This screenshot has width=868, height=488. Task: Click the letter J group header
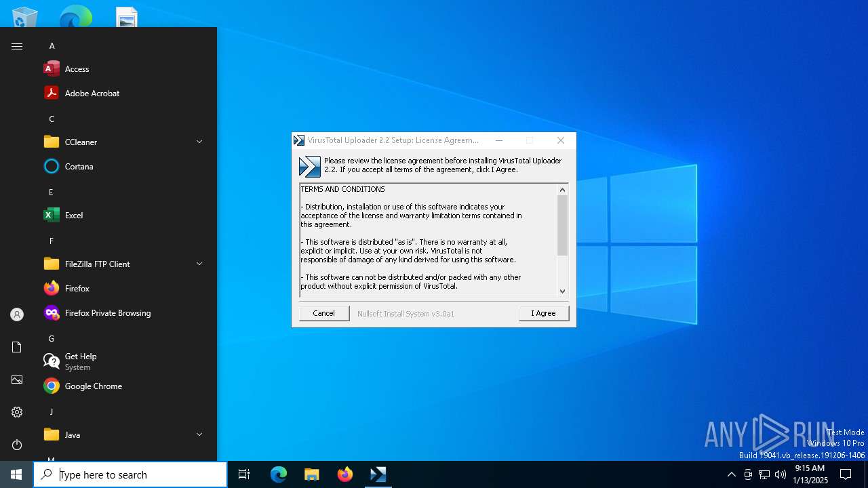[x=51, y=412]
